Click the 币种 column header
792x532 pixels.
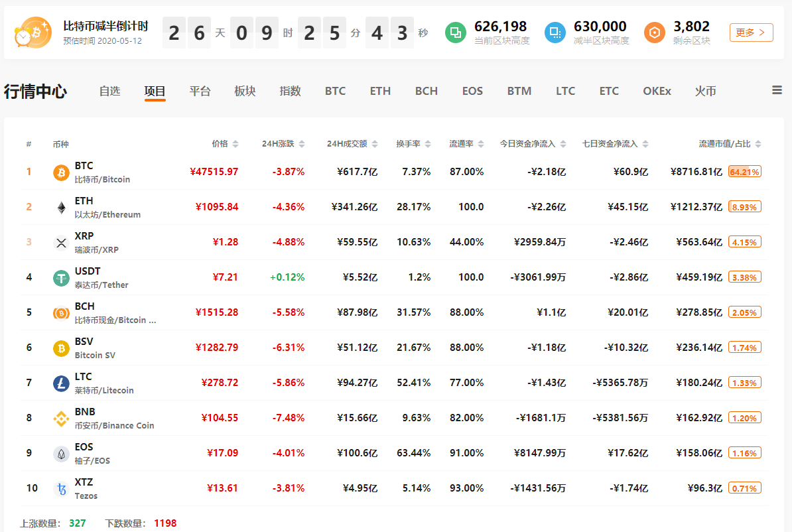click(60, 144)
